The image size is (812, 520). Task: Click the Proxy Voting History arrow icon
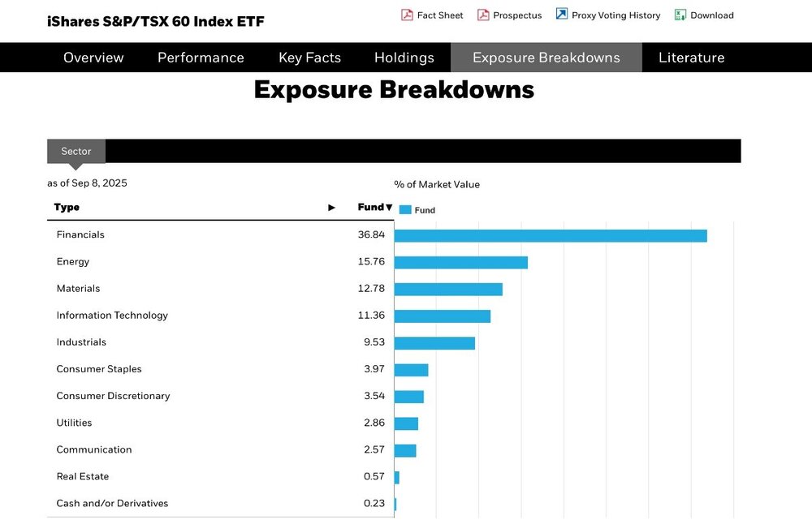click(x=561, y=14)
